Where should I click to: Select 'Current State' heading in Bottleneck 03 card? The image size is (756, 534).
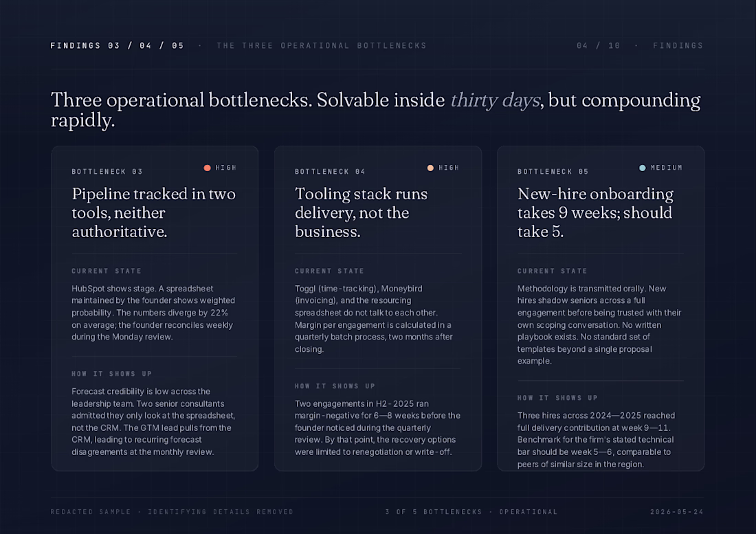point(107,271)
